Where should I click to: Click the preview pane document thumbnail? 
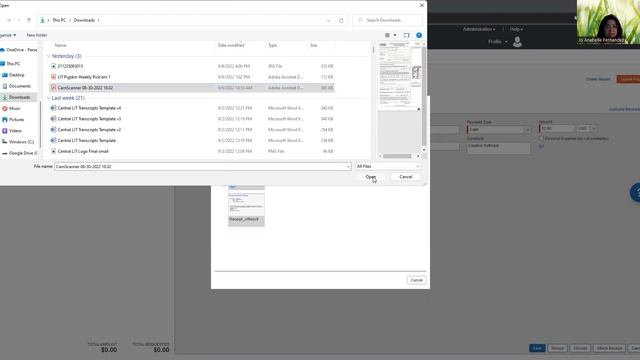click(x=400, y=76)
